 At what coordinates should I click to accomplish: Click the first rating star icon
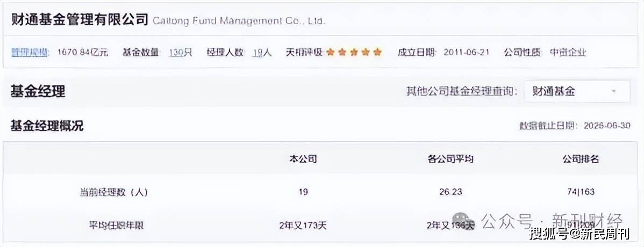330,52
